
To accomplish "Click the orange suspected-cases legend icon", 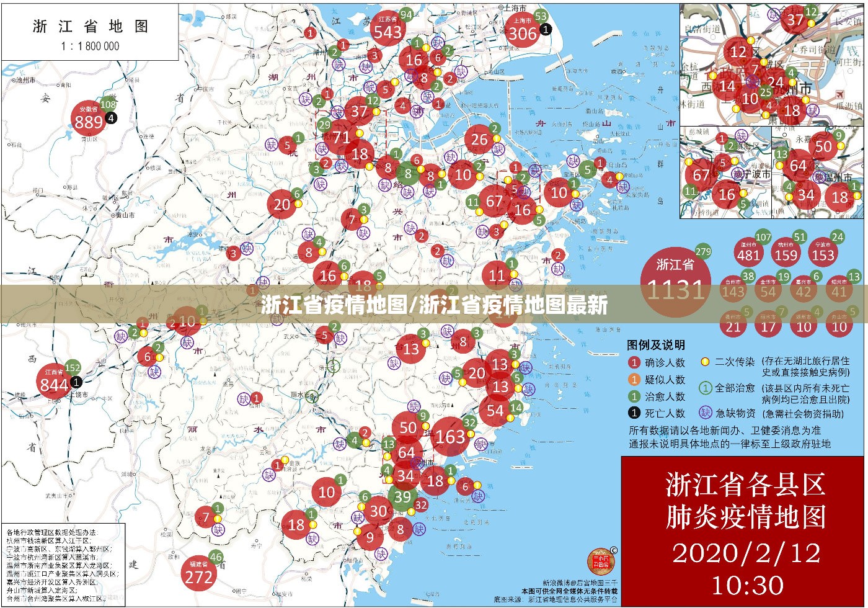I will point(634,380).
